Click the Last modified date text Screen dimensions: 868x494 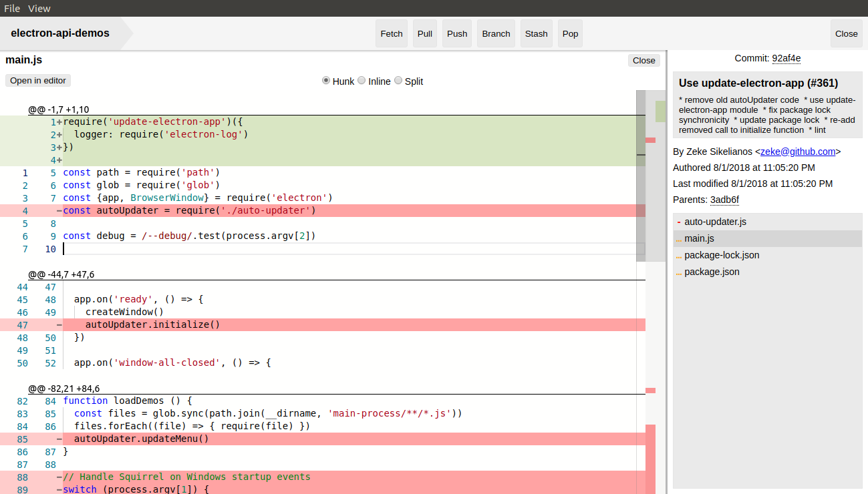pos(752,184)
